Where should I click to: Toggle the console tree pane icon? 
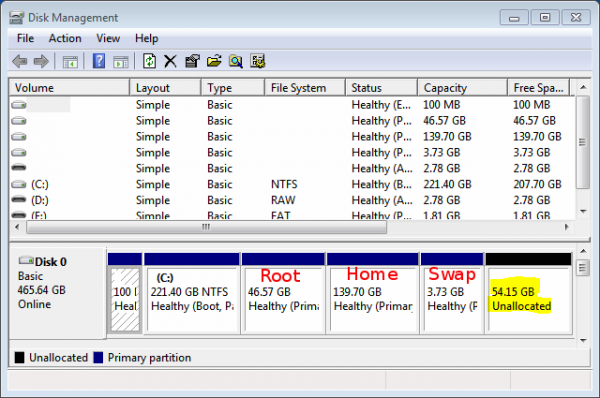[x=70, y=62]
